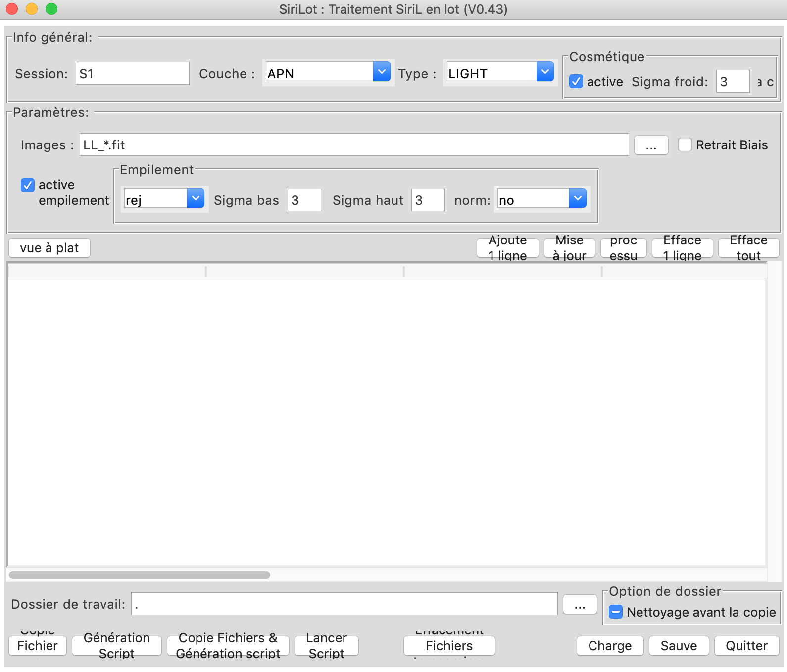Image resolution: width=787 pixels, height=672 pixels.
Task: Browse for image files with the ... button beside Images
Action: click(x=651, y=145)
